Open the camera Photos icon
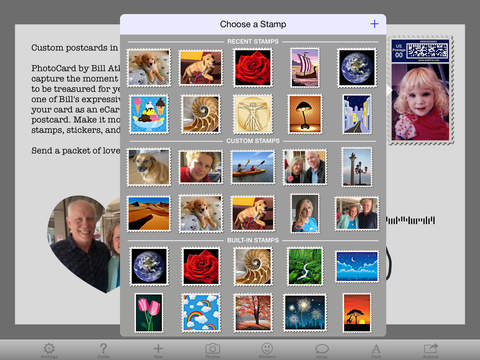The height and width of the screenshot is (360, 480). click(x=212, y=349)
